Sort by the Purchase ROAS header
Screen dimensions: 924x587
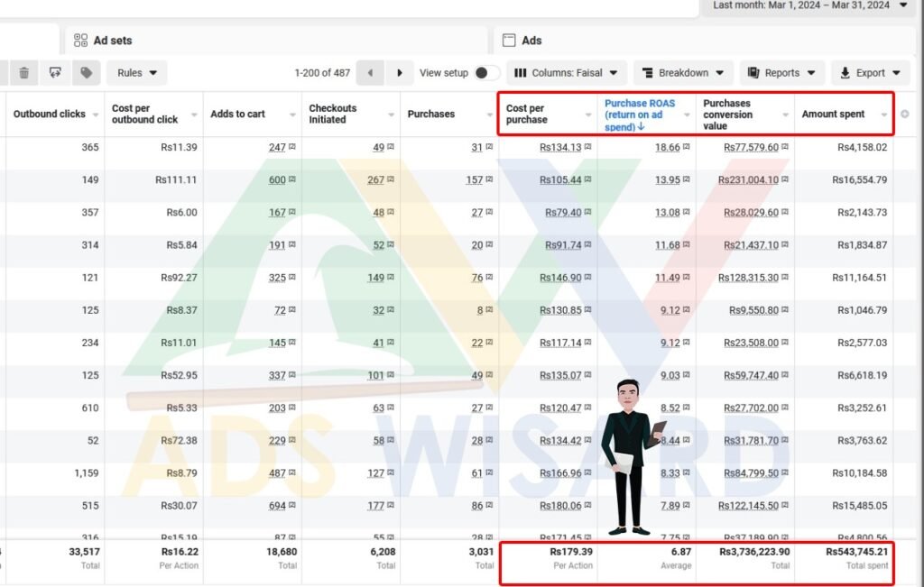640,115
